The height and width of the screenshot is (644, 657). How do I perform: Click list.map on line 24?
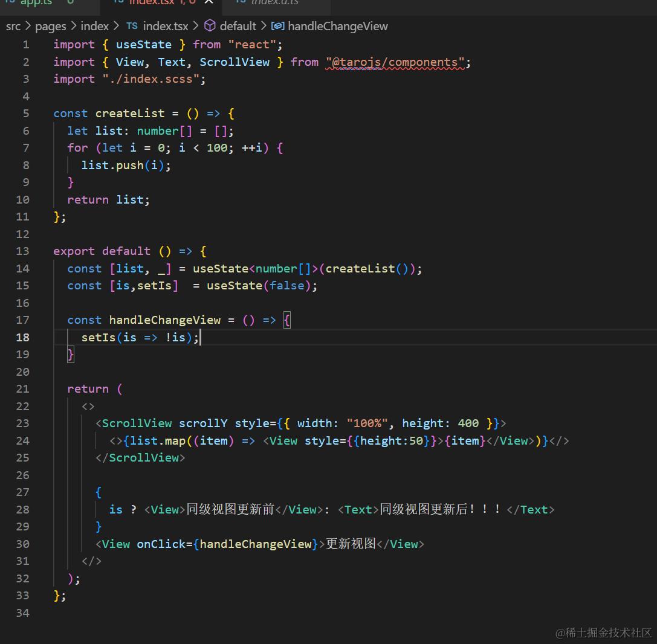[x=158, y=441]
